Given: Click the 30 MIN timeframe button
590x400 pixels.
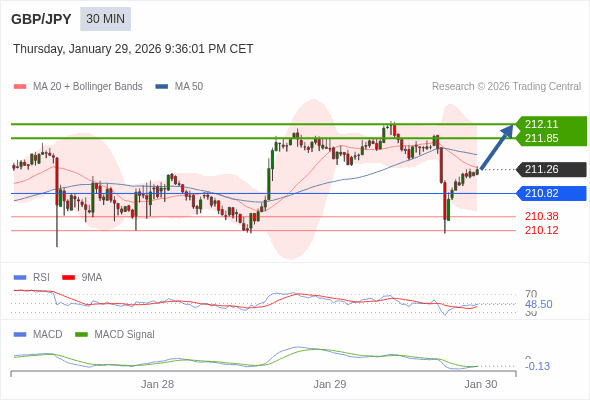Looking at the screenshot, I should 105,19.
